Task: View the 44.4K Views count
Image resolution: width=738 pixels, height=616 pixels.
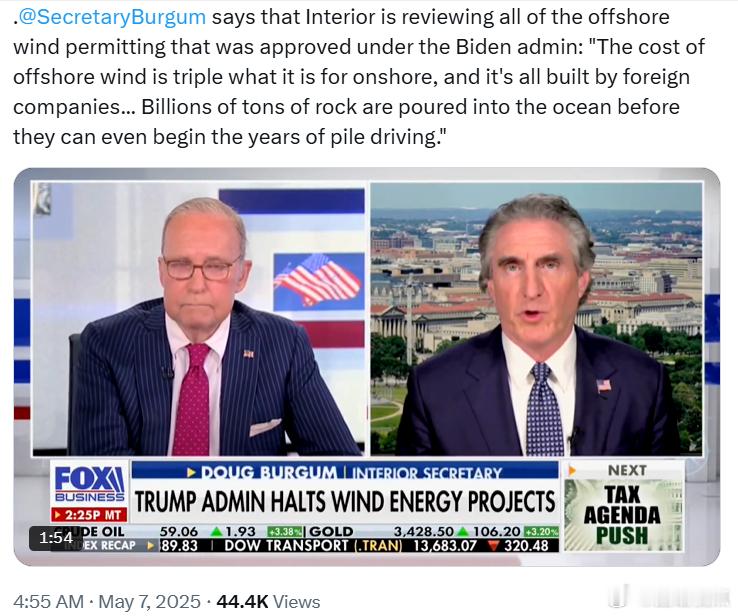Action: tap(268, 601)
